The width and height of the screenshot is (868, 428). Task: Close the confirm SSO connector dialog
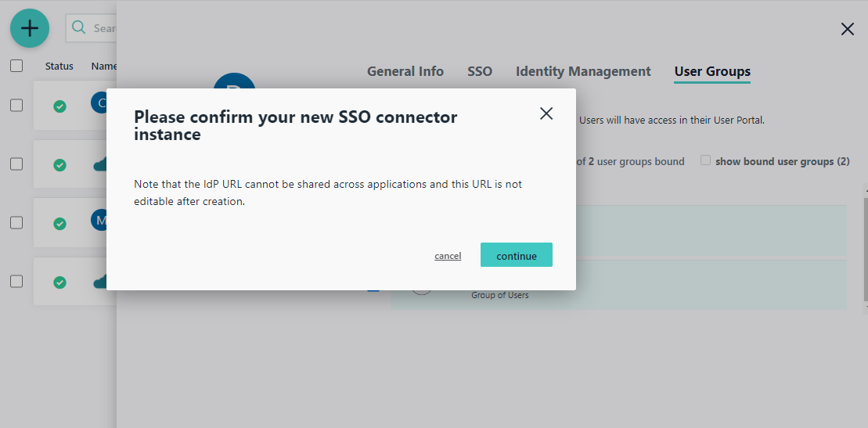(x=546, y=113)
